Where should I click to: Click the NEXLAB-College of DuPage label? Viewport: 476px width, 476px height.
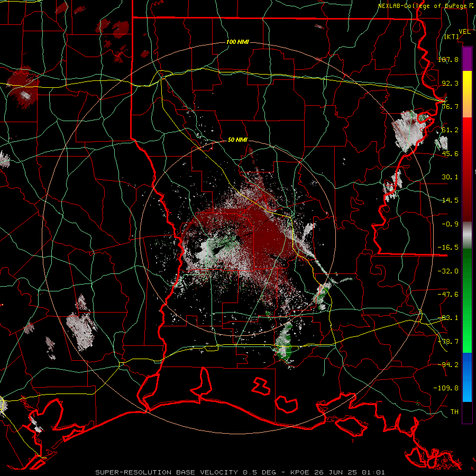[x=425, y=6]
